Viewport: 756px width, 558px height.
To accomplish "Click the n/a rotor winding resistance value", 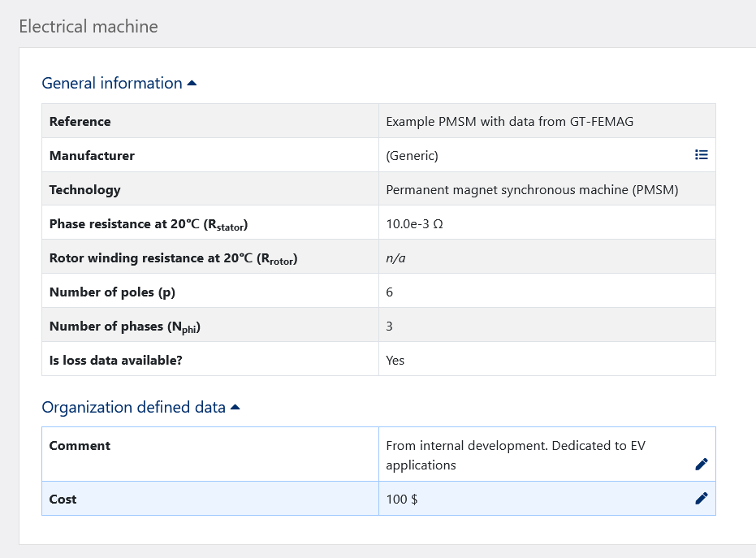I will pos(395,258).
